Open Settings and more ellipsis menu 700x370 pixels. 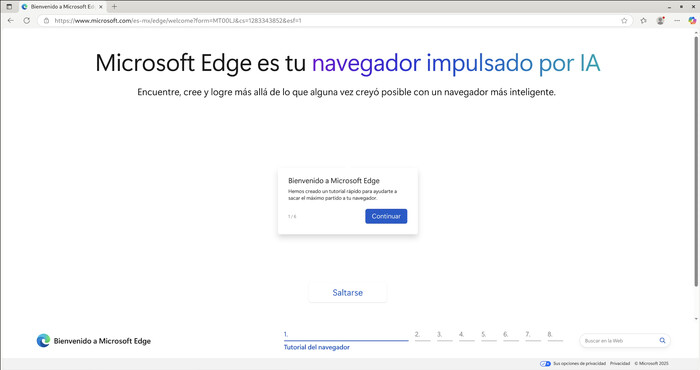(677, 21)
